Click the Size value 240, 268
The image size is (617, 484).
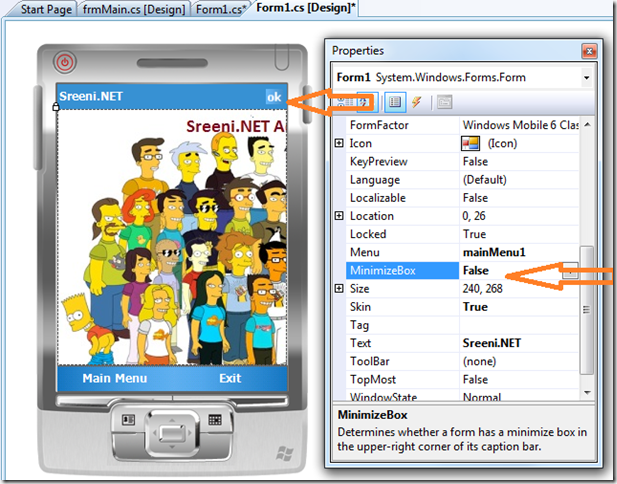coord(482,289)
